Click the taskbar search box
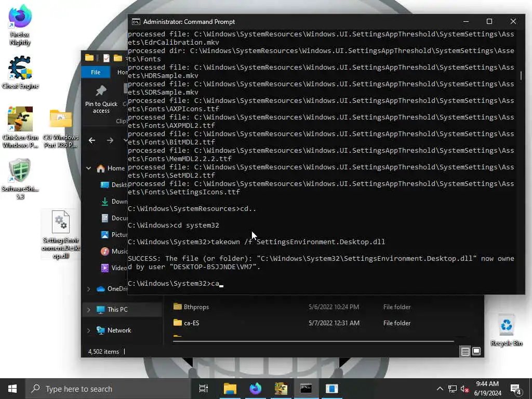The image size is (532, 399). click(108, 389)
